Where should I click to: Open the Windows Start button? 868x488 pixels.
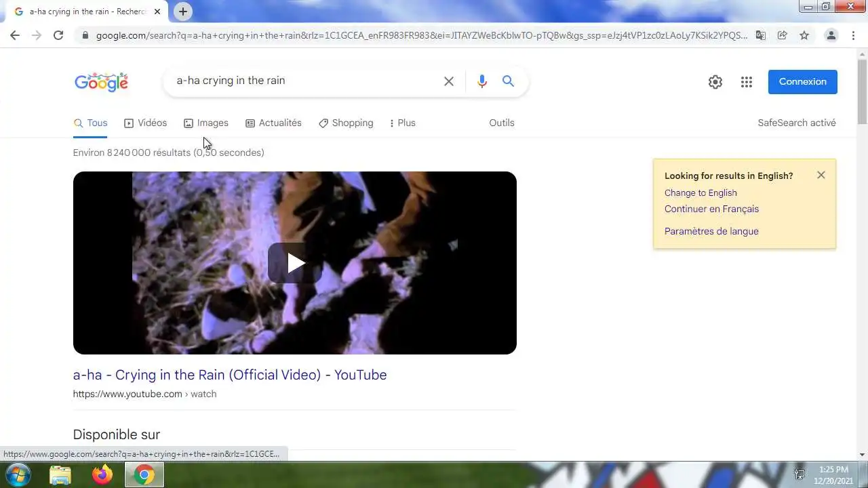[17, 474]
